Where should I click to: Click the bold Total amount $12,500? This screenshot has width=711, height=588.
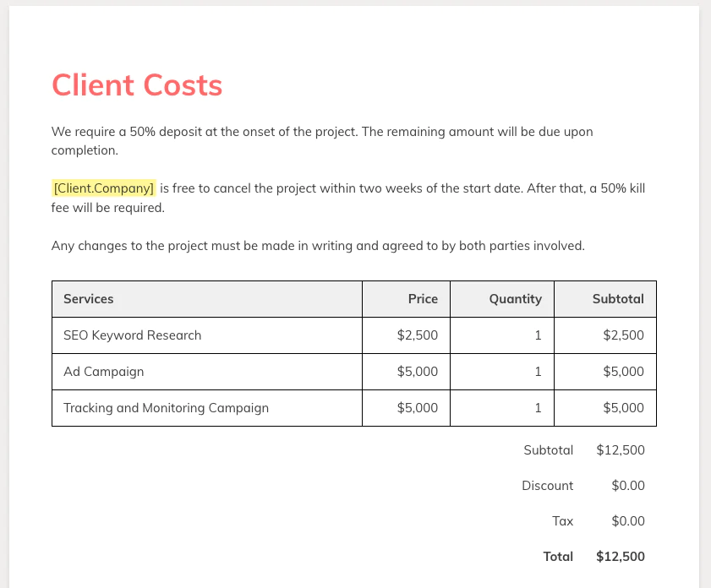[x=621, y=557]
